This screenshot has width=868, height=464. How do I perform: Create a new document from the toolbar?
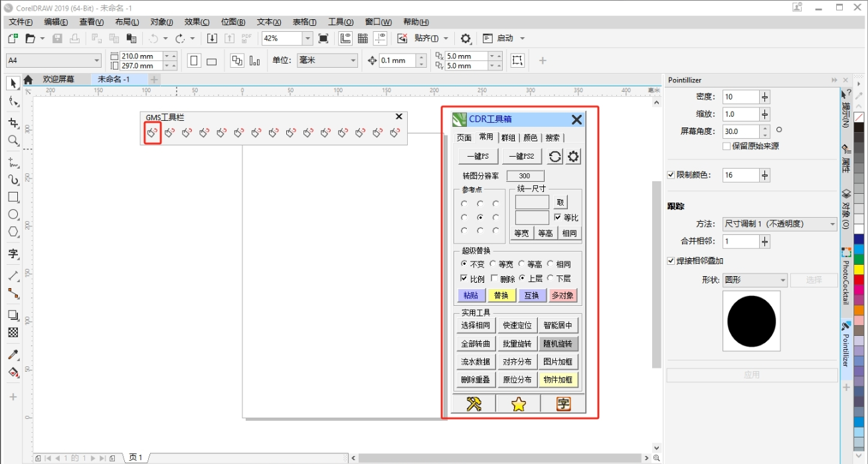coord(13,39)
